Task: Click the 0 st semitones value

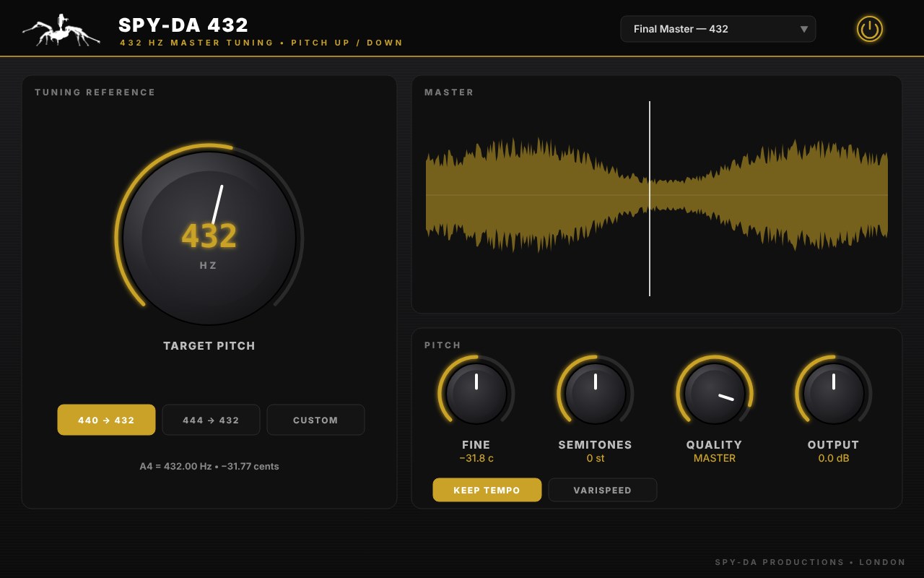Action: click(596, 458)
